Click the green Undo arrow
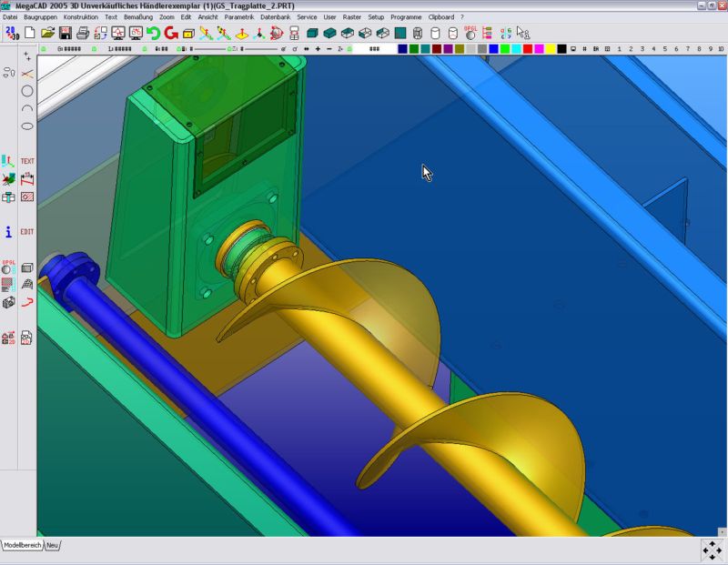728x565 pixels. 152,33
